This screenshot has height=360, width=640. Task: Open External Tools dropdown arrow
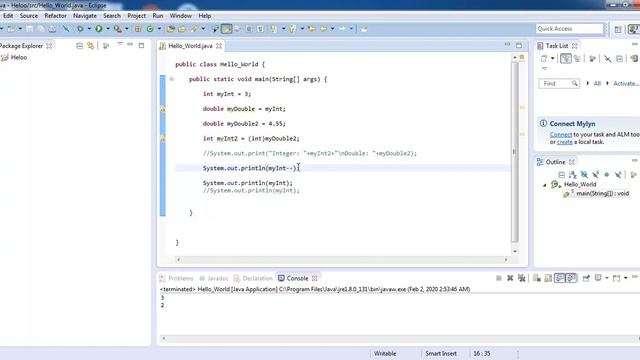[127, 29]
